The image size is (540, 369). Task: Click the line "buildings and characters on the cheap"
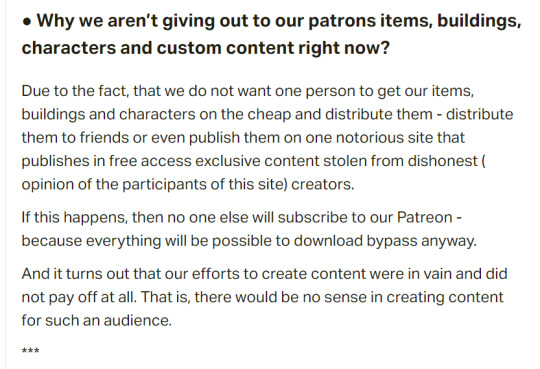pos(267,114)
